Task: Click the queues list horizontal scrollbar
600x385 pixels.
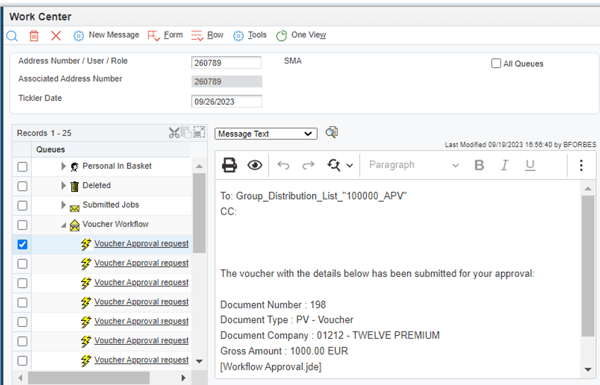Action: click(x=89, y=378)
